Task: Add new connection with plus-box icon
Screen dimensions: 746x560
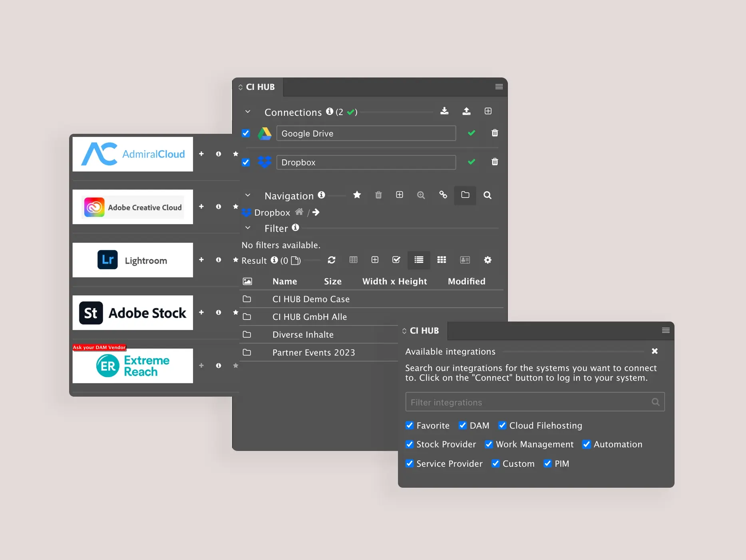Action: (x=488, y=111)
